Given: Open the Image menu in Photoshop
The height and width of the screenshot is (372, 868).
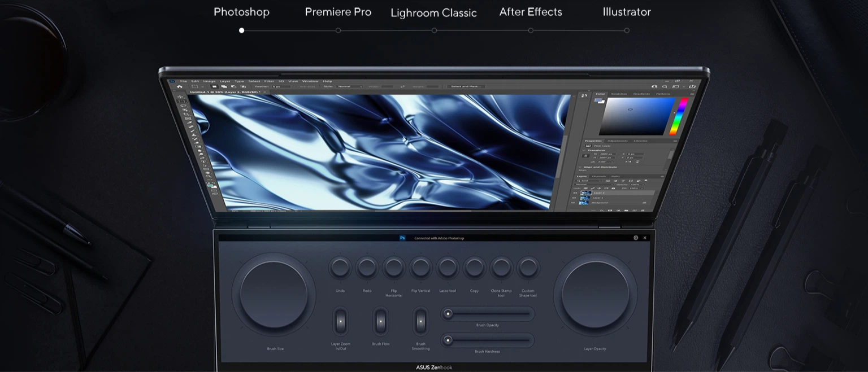Looking at the screenshot, I should 210,81.
